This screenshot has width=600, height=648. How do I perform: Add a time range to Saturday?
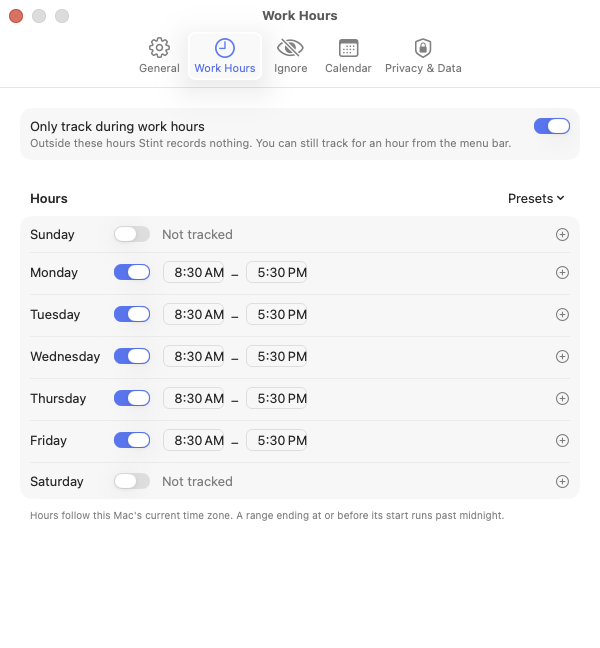(562, 481)
